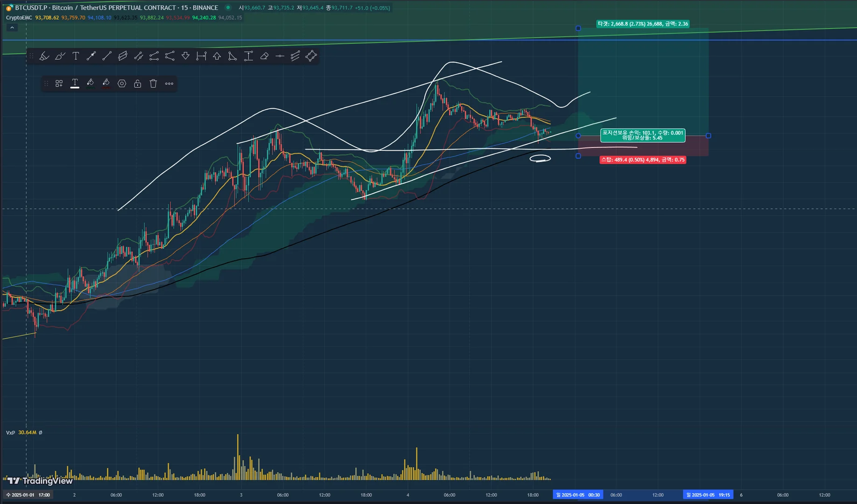Click the red stop label of position
Viewport: 857px width, 504px height.
(x=643, y=160)
